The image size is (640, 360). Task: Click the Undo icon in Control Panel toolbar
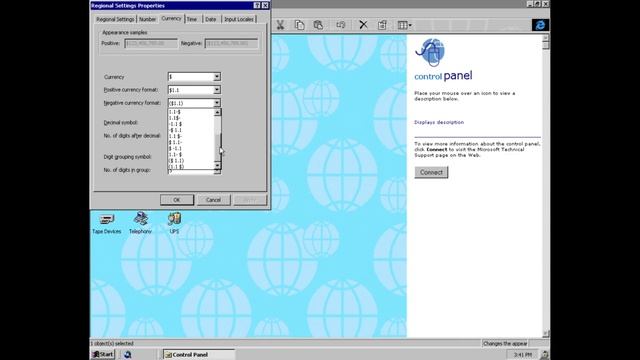[x=340, y=25]
